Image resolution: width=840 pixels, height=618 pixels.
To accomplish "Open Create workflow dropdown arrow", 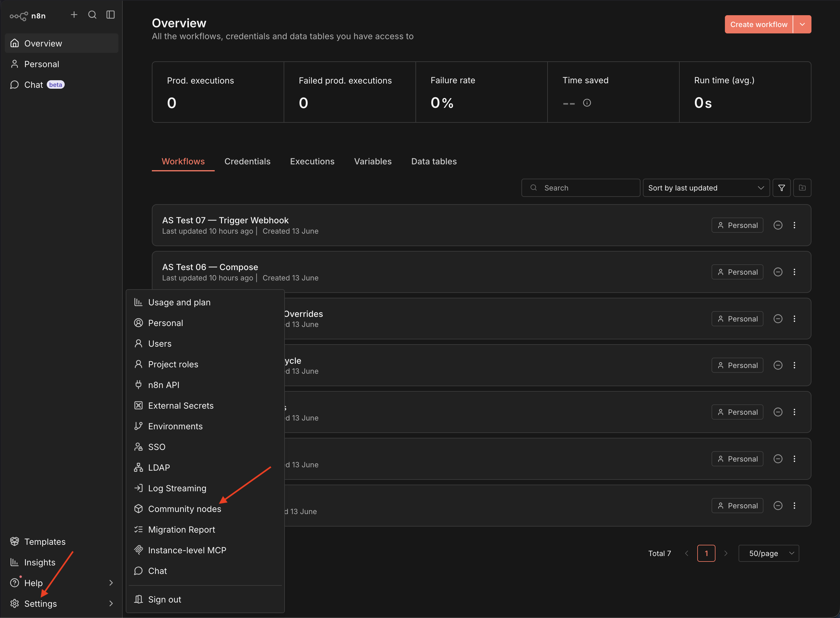I will (x=802, y=24).
